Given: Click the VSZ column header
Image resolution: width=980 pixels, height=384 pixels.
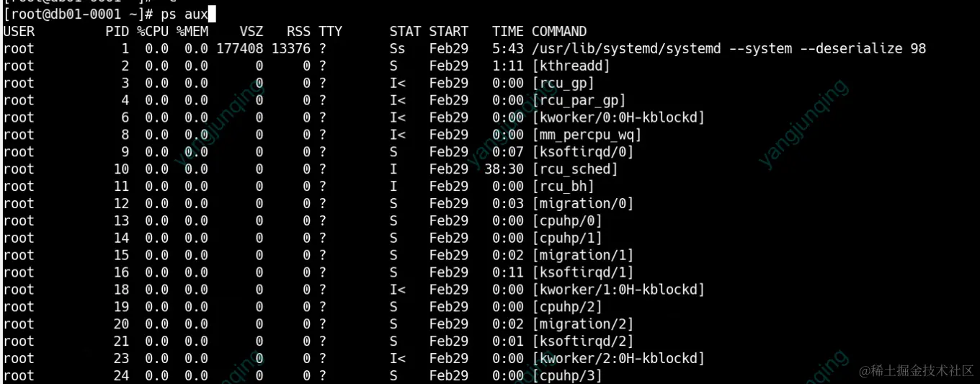Looking at the screenshot, I should click(251, 32).
